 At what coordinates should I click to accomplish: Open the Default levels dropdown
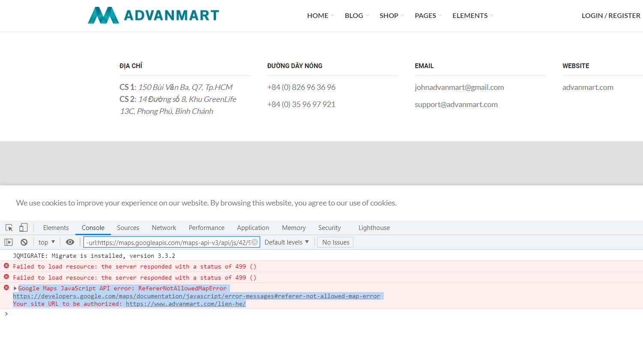(x=287, y=242)
